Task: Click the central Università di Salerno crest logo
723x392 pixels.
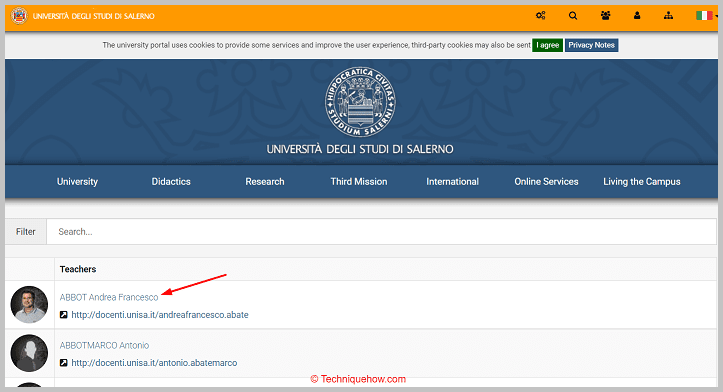Action: [360, 102]
